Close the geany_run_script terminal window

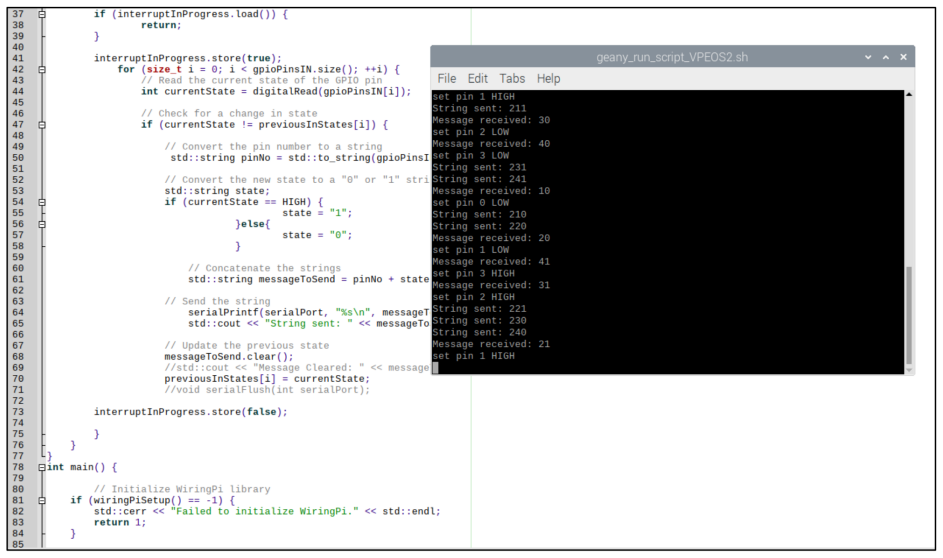903,57
